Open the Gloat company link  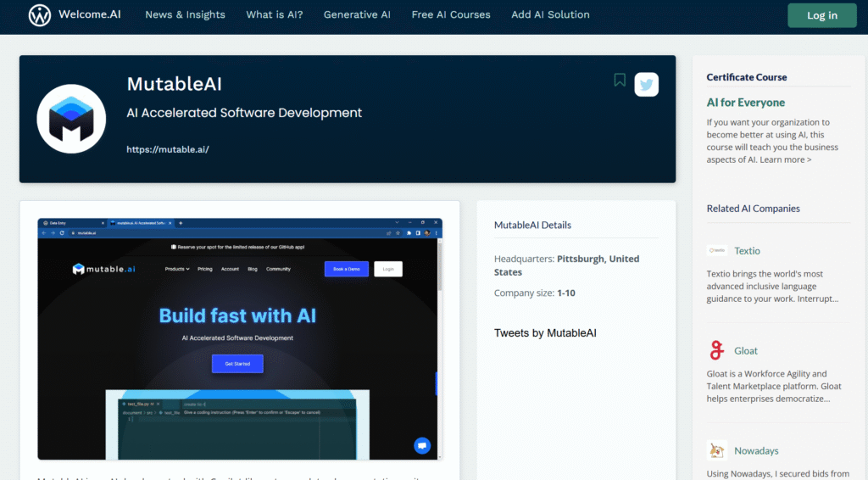(x=746, y=351)
